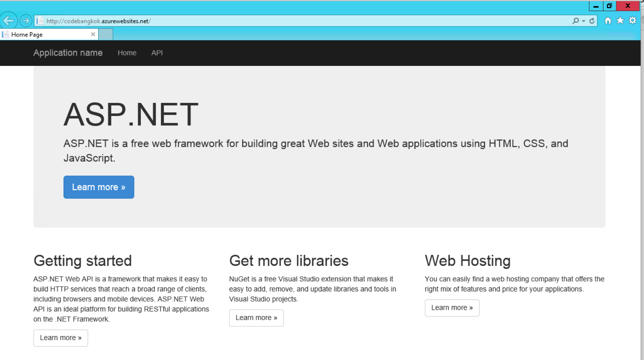Click Learn more under Get more libraries

[x=256, y=318]
